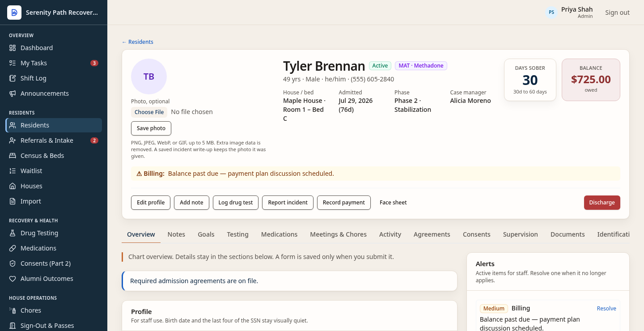Click the Drug Testing flask icon

(x=13, y=233)
